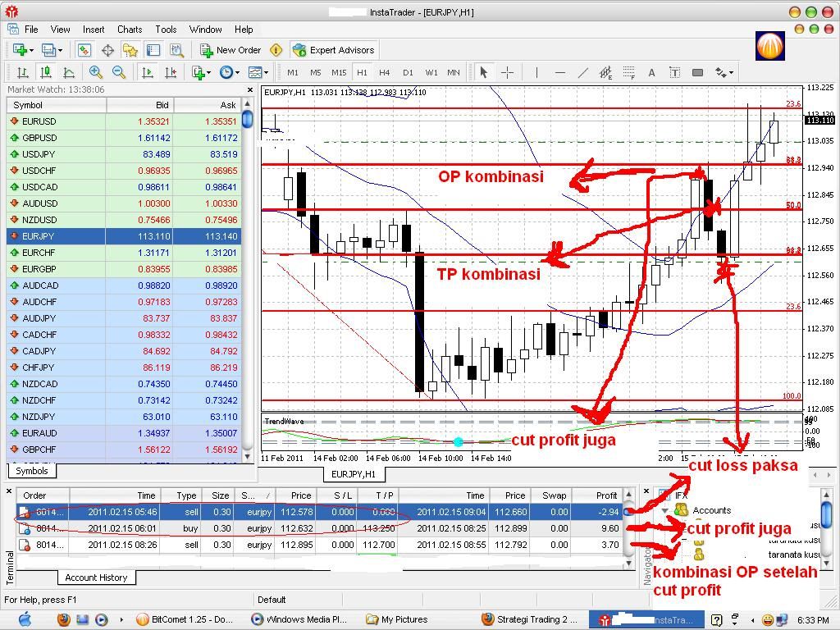Switch to MN timeframe
840x630 pixels.
[453, 72]
